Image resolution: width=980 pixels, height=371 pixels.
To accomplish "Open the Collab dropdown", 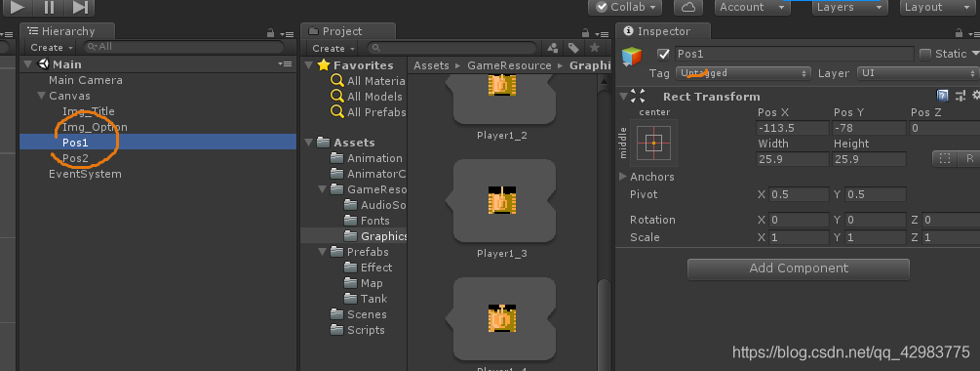I will (x=625, y=7).
